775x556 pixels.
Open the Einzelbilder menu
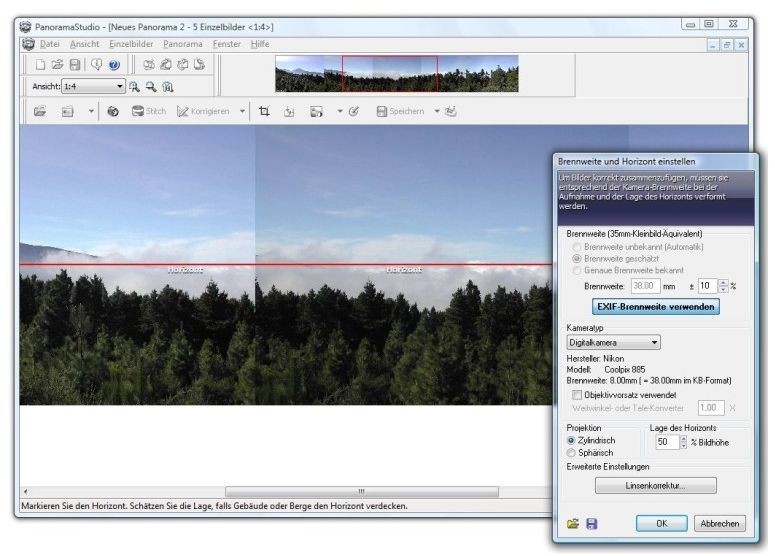tap(132, 44)
